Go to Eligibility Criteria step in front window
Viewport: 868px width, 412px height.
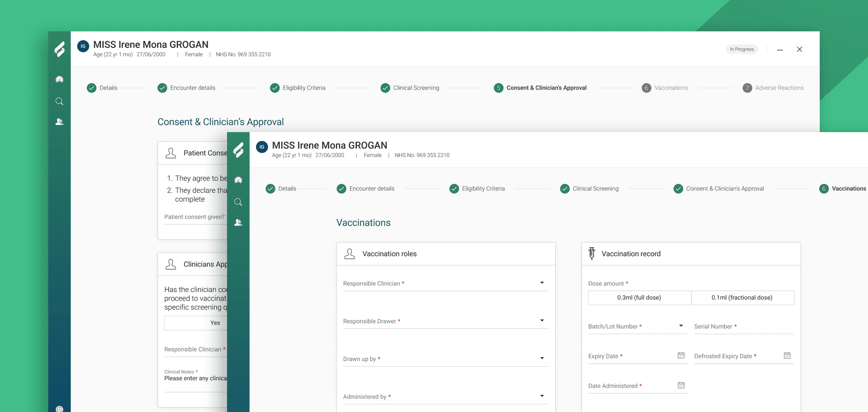click(x=477, y=188)
